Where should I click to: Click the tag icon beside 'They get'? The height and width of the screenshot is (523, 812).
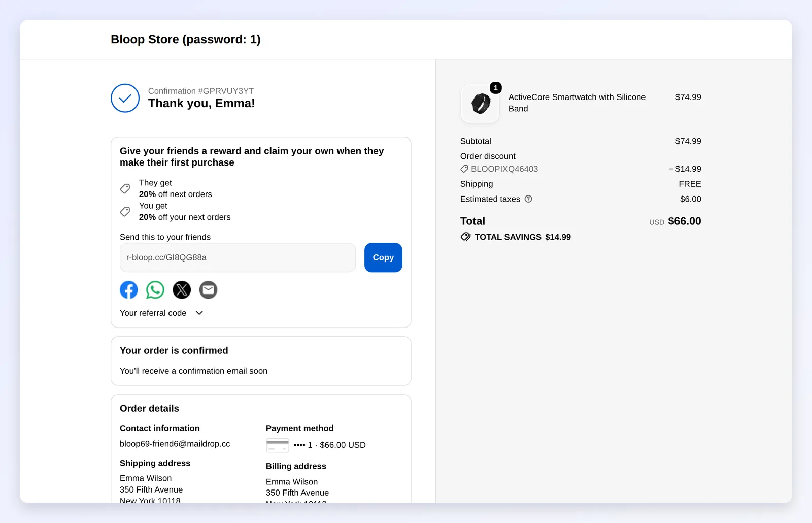click(125, 188)
